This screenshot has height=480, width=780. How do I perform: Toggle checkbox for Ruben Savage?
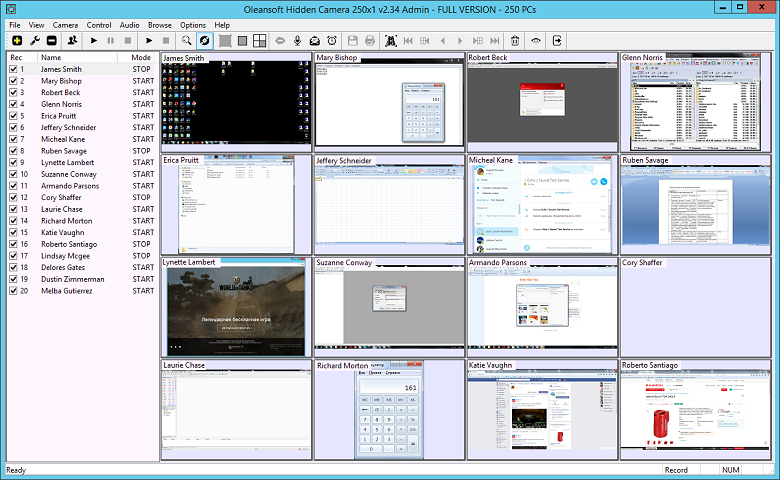click(x=12, y=151)
